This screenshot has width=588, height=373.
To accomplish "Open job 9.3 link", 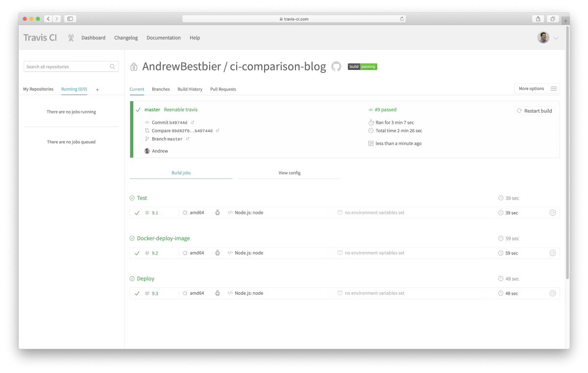I will click(155, 293).
